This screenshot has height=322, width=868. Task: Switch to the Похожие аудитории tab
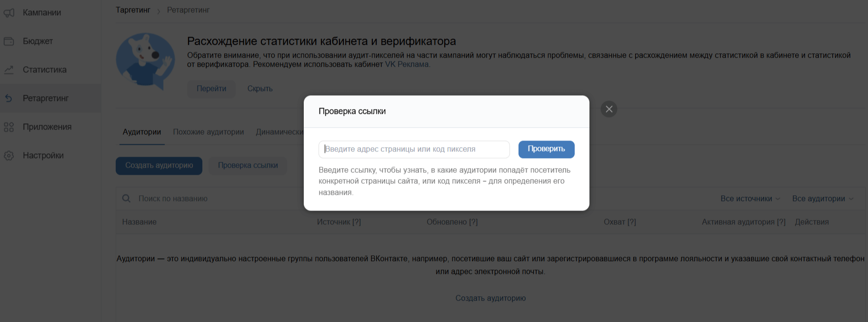(x=208, y=132)
